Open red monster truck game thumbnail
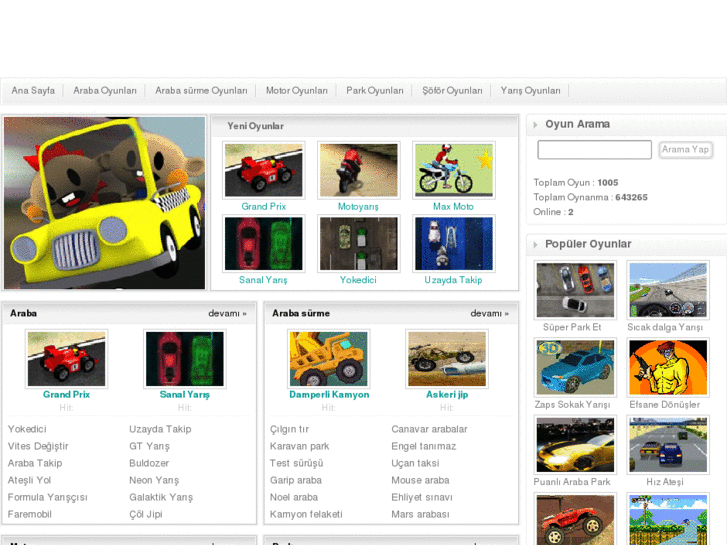The width and height of the screenshot is (727, 545). pyautogui.click(x=575, y=519)
